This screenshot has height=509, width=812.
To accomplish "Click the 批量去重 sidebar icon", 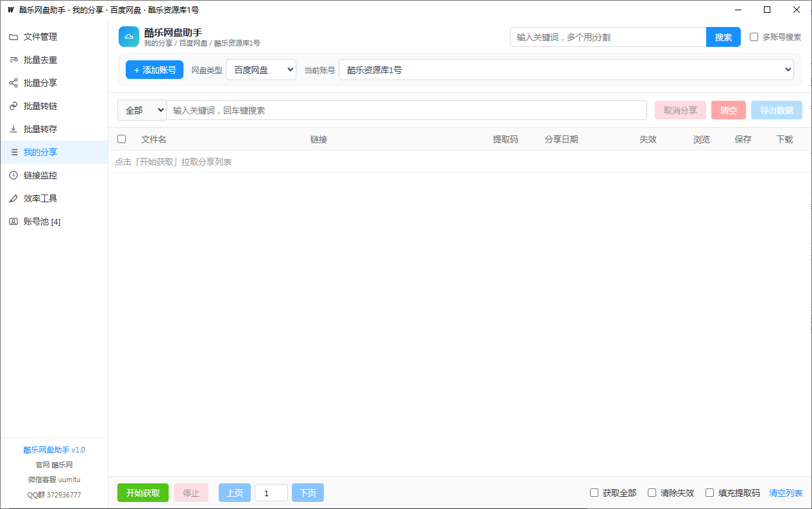I will pyautogui.click(x=13, y=60).
